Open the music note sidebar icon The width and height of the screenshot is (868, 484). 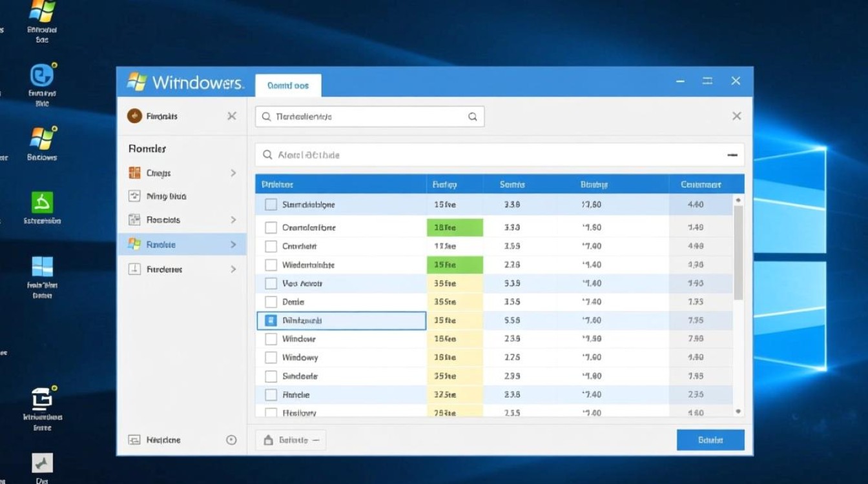134,196
